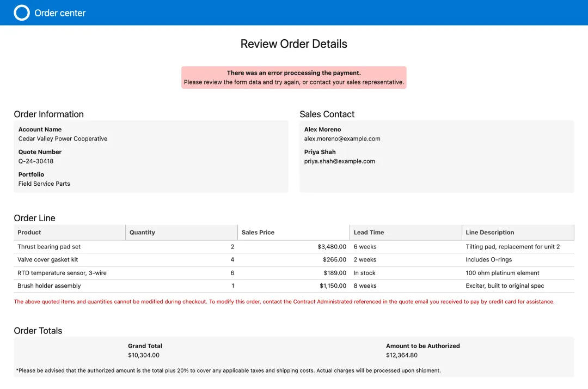
Task: Select the 100 ohm platinum element description
Action: tap(503, 273)
